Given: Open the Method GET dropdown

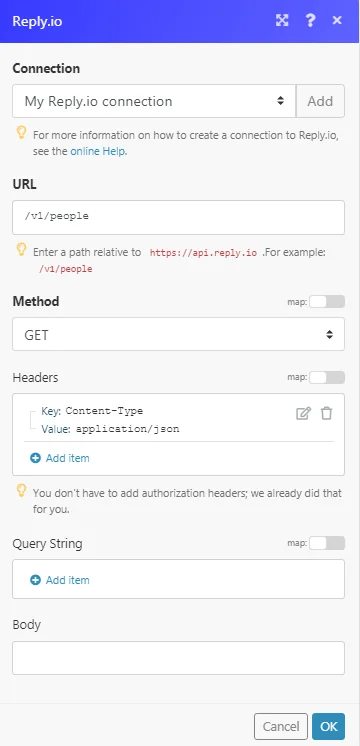Looking at the screenshot, I should pos(178,334).
